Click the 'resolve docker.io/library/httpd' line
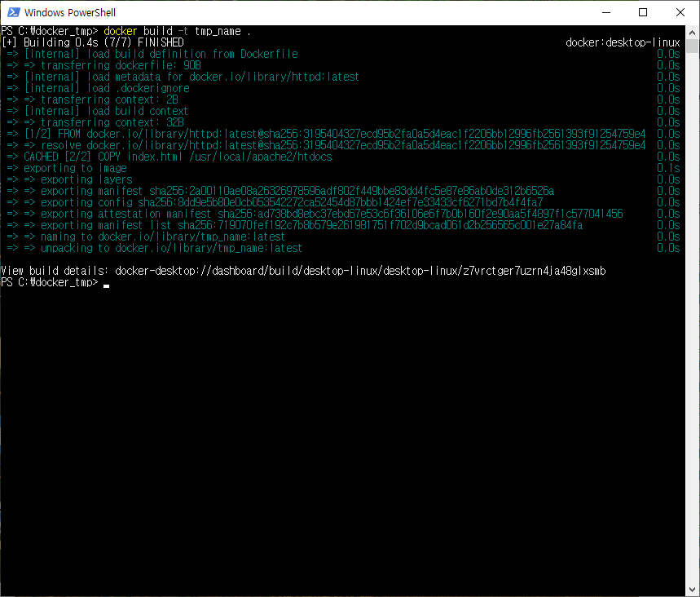The height and width of the screenshot is (597, 700). coord(326,145)
